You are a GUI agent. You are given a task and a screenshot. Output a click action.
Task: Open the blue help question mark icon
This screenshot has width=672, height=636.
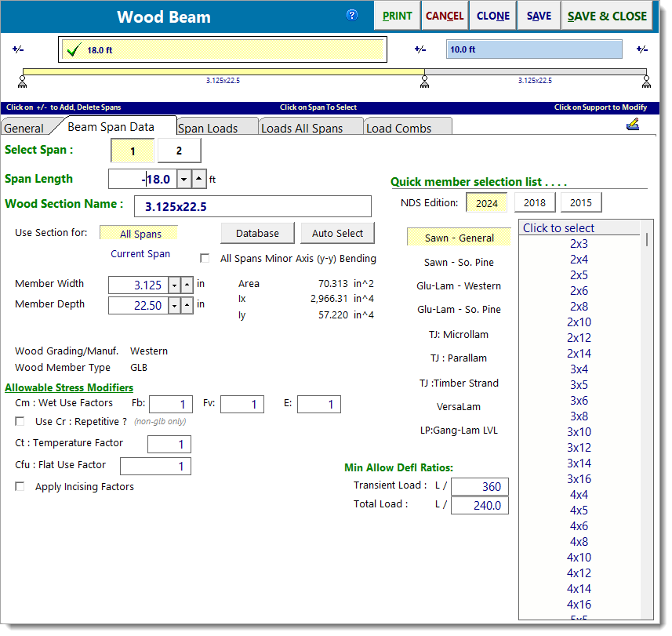pyautogui.click(x=352, y=16)
